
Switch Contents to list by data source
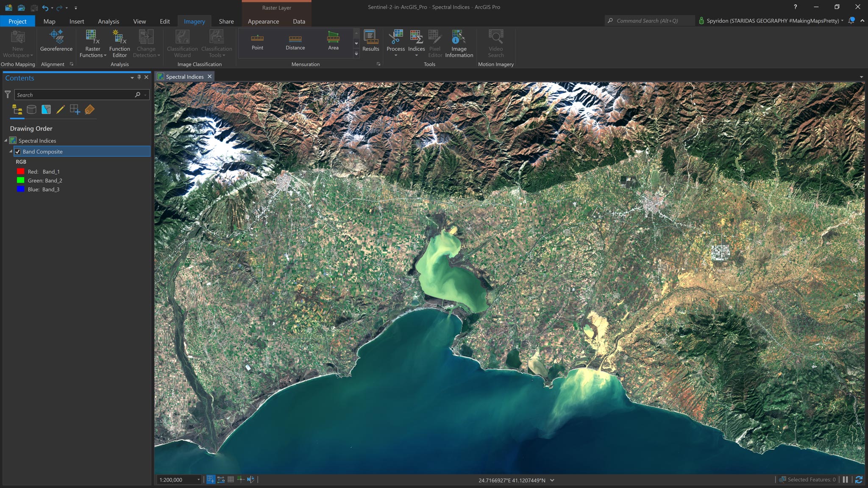(32, 109)
